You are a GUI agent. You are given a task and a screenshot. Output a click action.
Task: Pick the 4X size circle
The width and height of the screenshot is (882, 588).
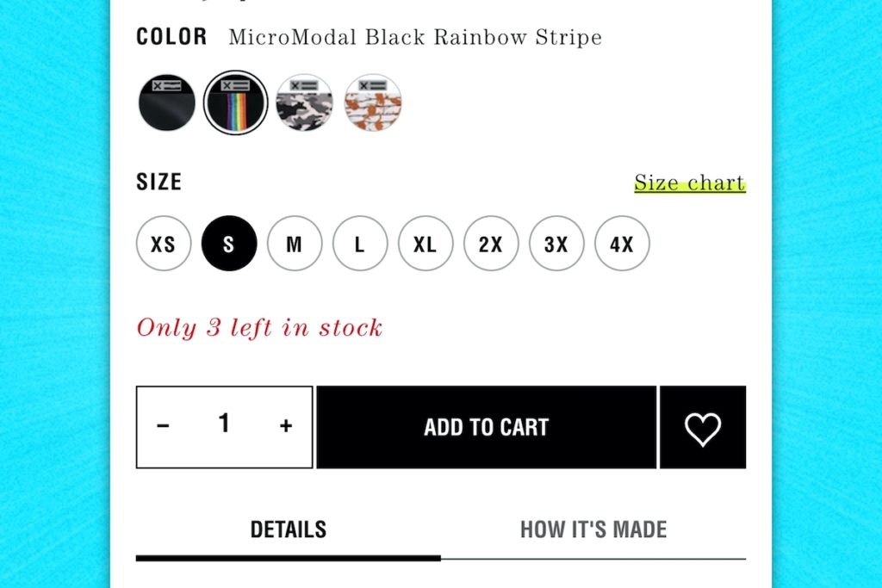pos(622,244)
